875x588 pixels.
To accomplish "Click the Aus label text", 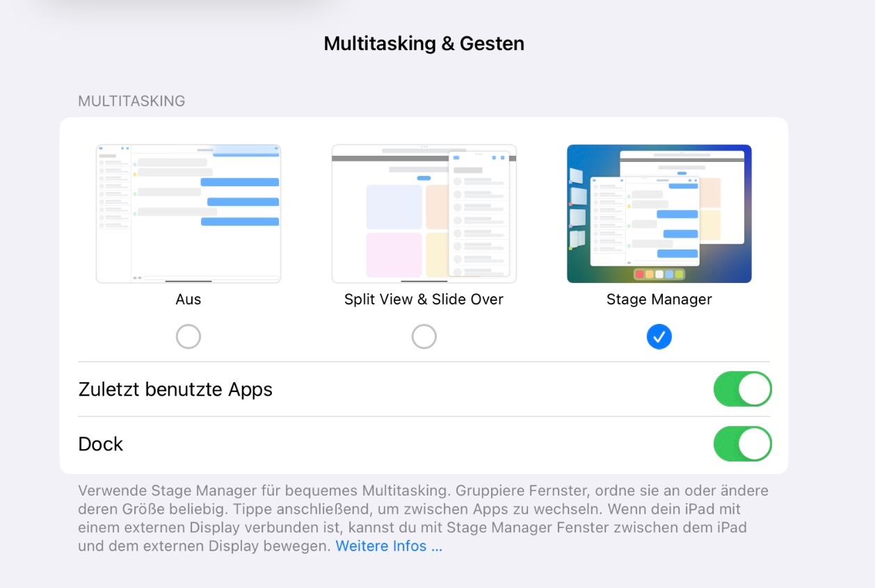I will pos(188,300).
